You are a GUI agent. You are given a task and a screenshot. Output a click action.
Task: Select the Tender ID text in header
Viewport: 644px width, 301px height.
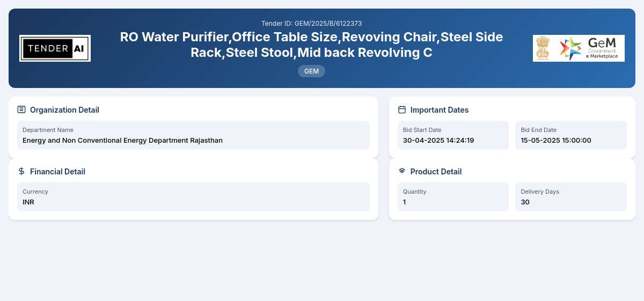311,23
